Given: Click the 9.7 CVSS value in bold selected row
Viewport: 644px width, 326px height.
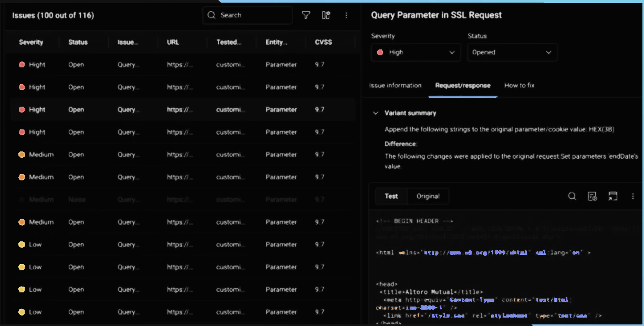Looking at the screenshot, I should click(319, 110).
